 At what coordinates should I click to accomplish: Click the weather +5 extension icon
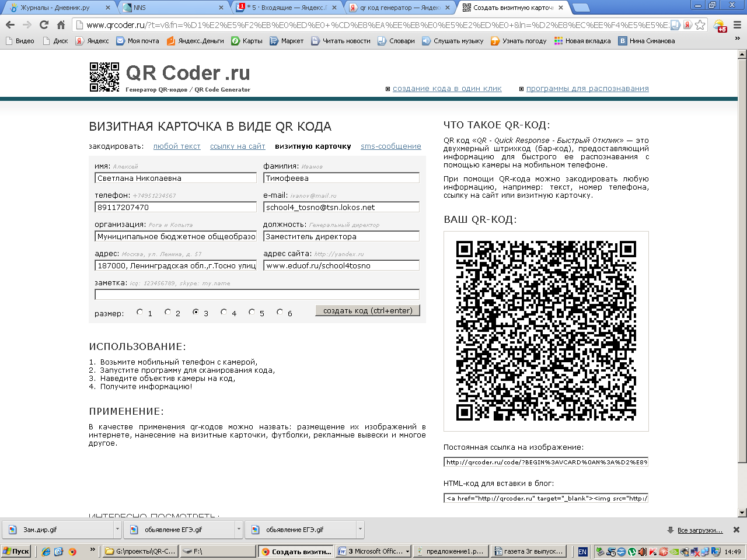[x=720, y=26]
